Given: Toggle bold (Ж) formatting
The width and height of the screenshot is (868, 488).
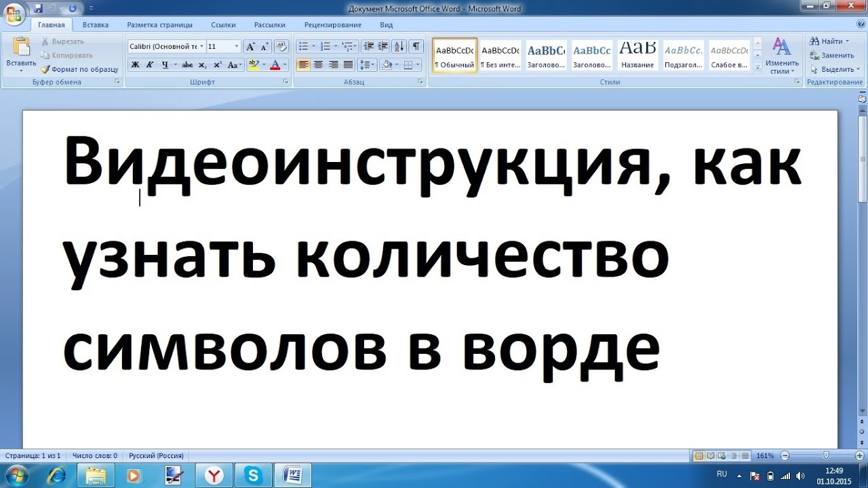Looking at the screenshot, I should 135,65.
